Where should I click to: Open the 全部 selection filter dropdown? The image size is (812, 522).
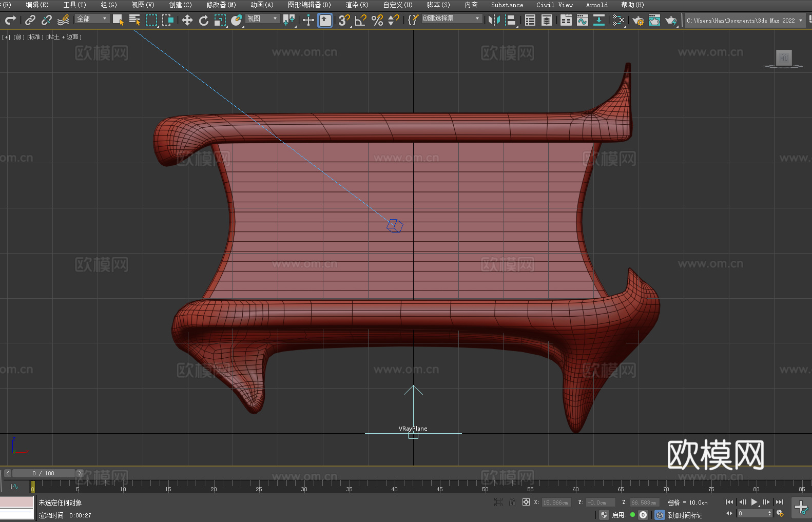click(x=92, y=18)
